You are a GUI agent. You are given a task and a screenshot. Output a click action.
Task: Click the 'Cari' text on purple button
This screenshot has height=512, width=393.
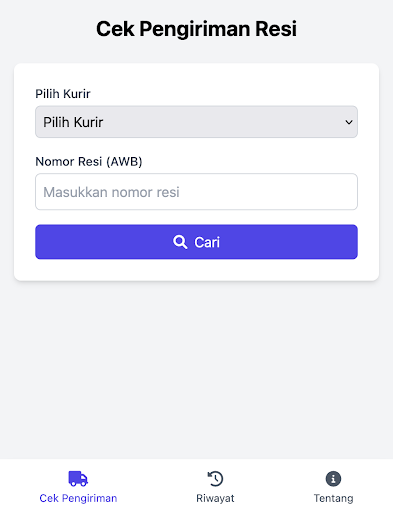[207, 242]
